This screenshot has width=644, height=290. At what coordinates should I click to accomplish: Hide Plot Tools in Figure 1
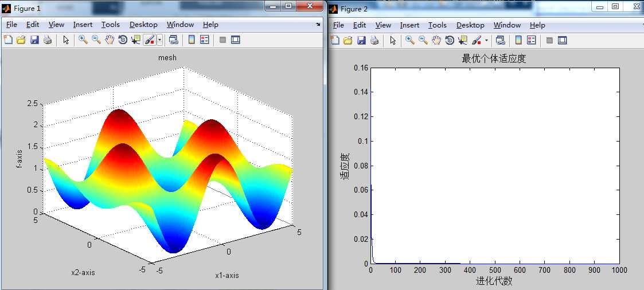click(x=223, y=40)
